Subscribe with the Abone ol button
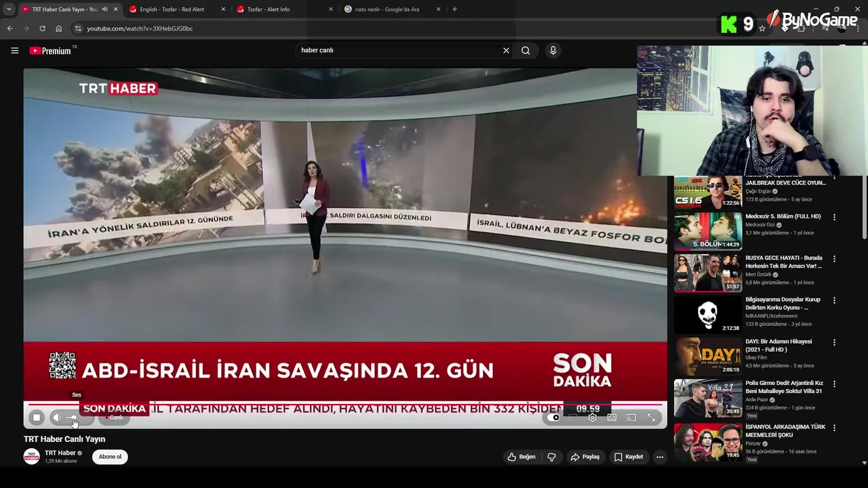The image size is (868, 488). pyautogui.click(x=110, y=457)
